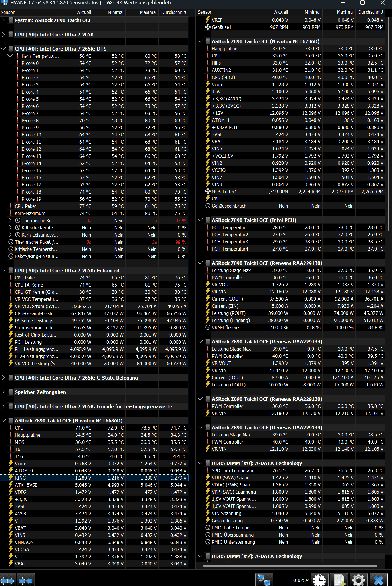Screen dimensions: 392x586
Task: Click the lightning icon beside RING voltage
Action: click(x=11, y=478)
